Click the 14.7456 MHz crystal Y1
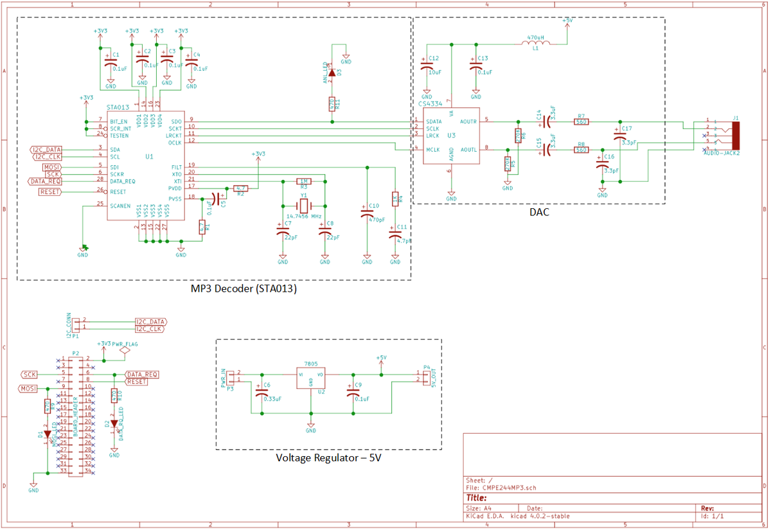 click(x=304, y=206)
